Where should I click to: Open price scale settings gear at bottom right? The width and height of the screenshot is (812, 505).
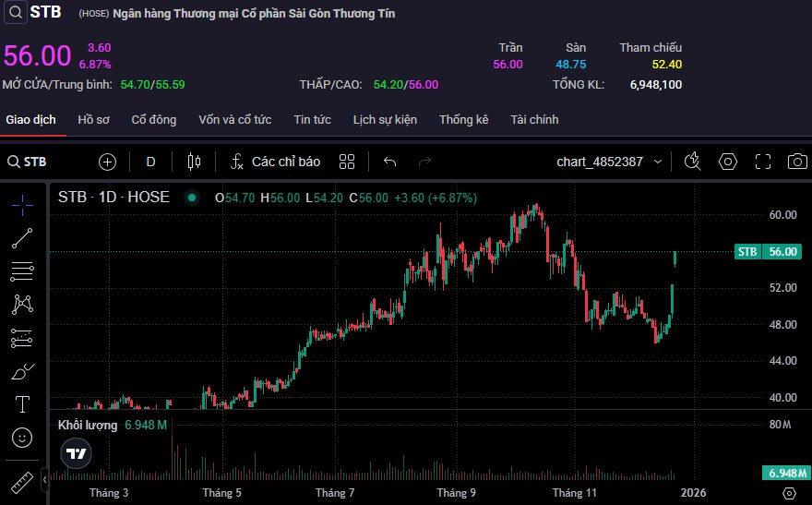789,493
